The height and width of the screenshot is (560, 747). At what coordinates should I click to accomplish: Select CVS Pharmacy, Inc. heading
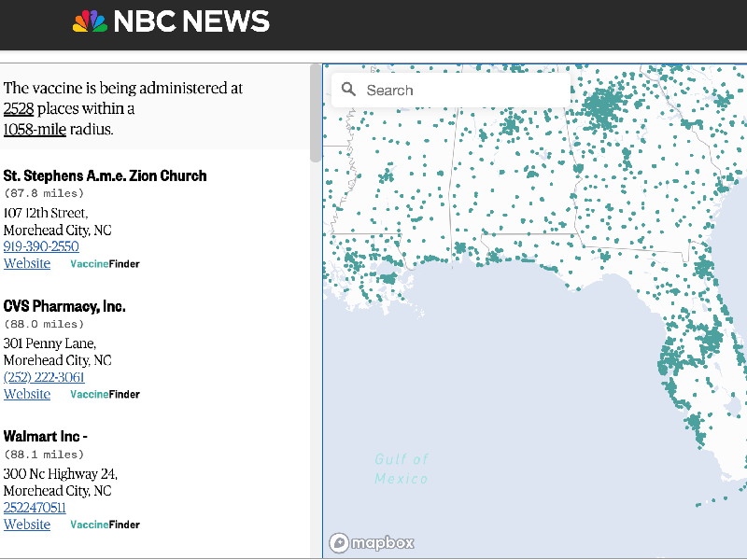click(x=64, y=306)
